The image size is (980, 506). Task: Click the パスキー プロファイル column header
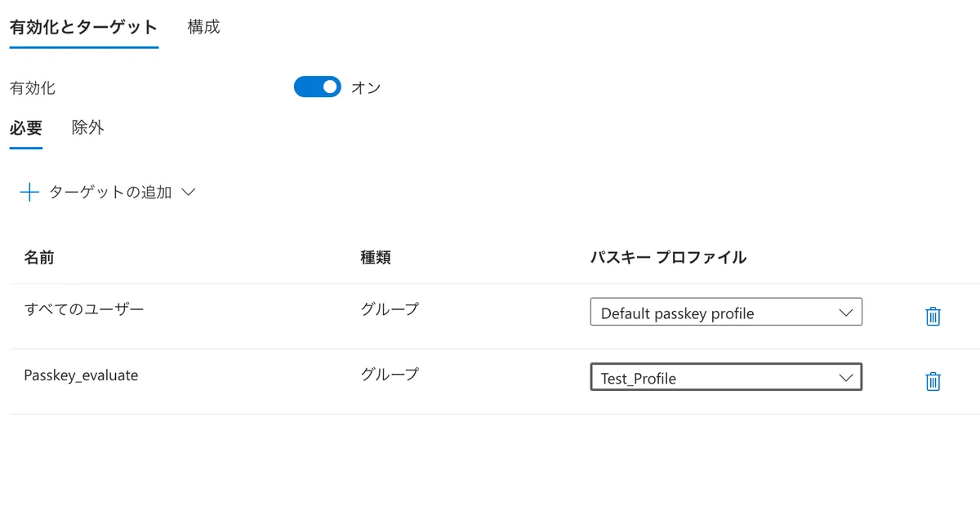(x=668, y=257)
